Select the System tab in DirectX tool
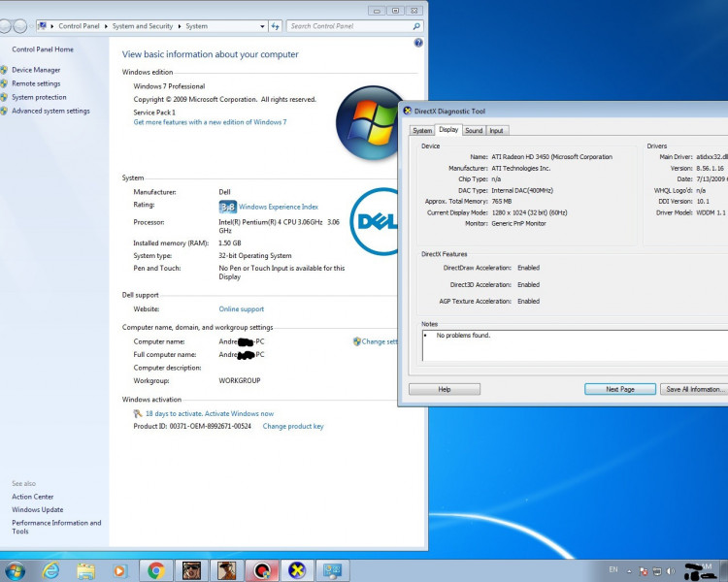The height and width of the screenshot is (582, 728). (x=422, y=130)
